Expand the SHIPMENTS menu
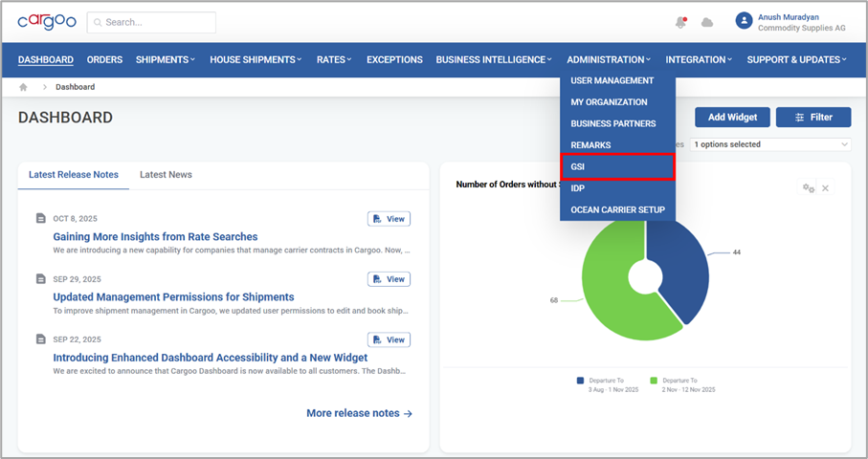The image size is (868, 459). coord(166,59)
